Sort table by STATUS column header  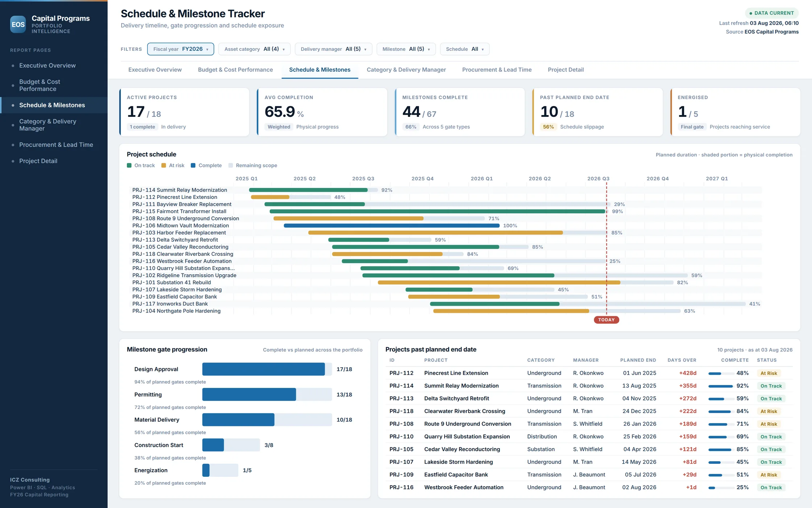[x=767, y=360]
